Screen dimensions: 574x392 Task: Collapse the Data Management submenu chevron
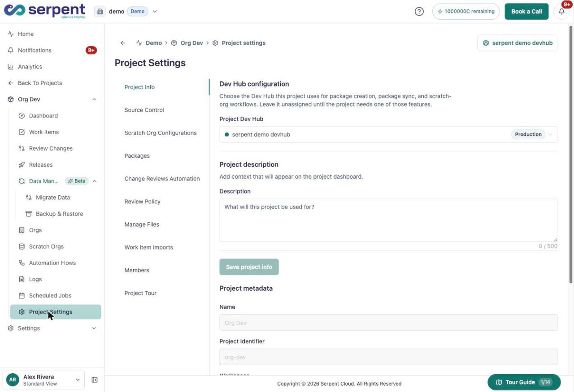pyautogui.click(x=95, y=181)
